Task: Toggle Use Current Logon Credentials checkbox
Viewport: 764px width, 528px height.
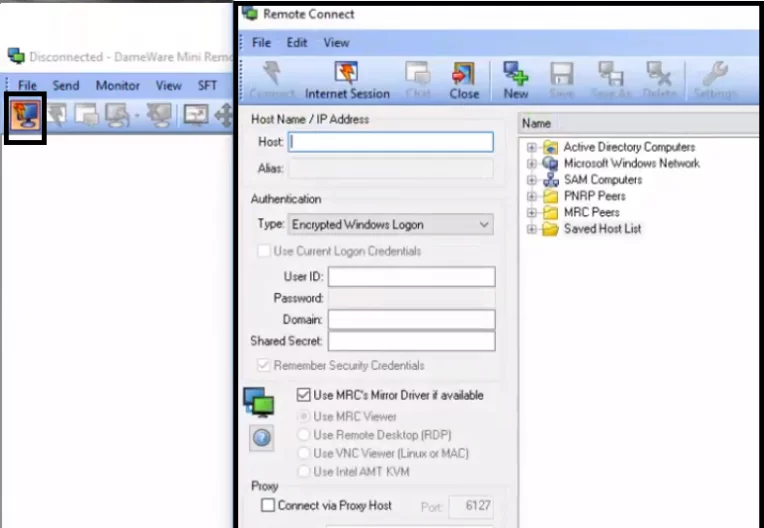Action: pos(264,251)
